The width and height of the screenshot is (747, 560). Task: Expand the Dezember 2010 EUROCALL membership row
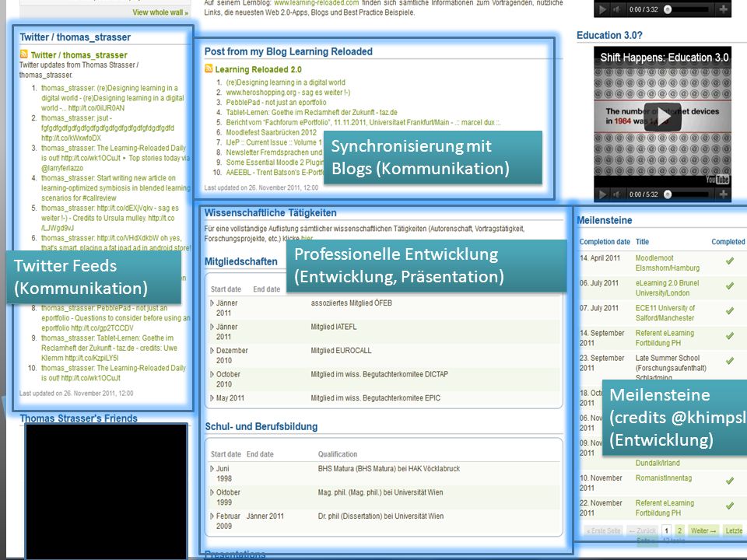coord(212,351)
